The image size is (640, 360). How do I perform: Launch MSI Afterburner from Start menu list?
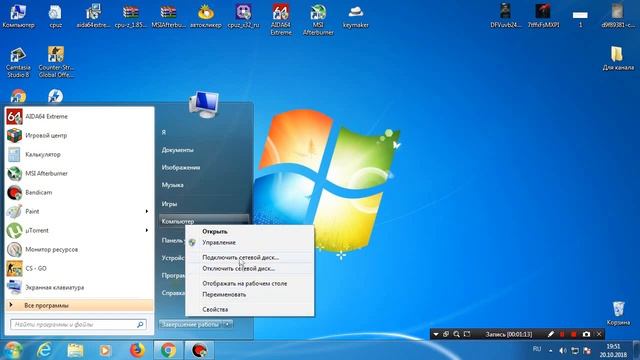80,173
